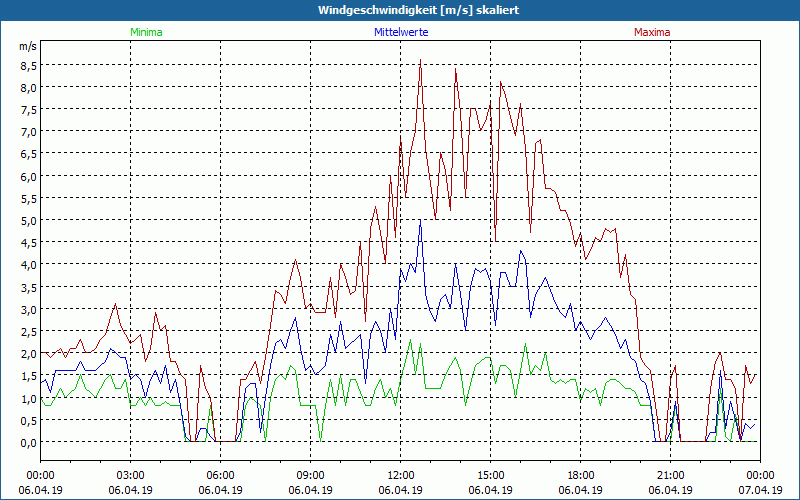Click the 15:00 time axis label
Screen dimensions: 800x500
[x=490, y=476]
